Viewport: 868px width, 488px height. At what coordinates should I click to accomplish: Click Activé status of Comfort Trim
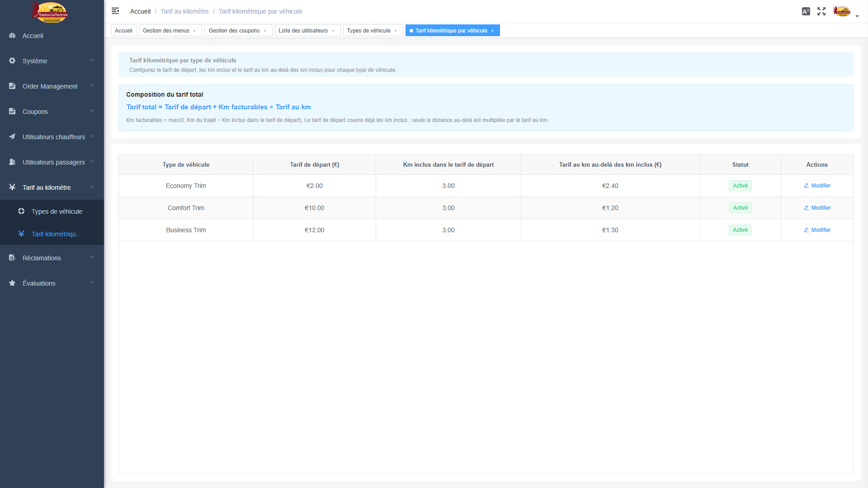(x=740, y=208)
